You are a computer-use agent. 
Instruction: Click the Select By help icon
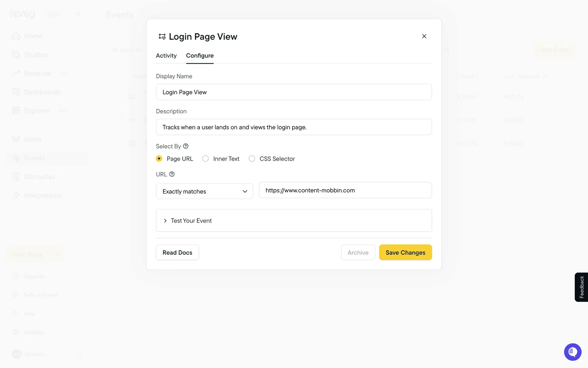(186, 146)
